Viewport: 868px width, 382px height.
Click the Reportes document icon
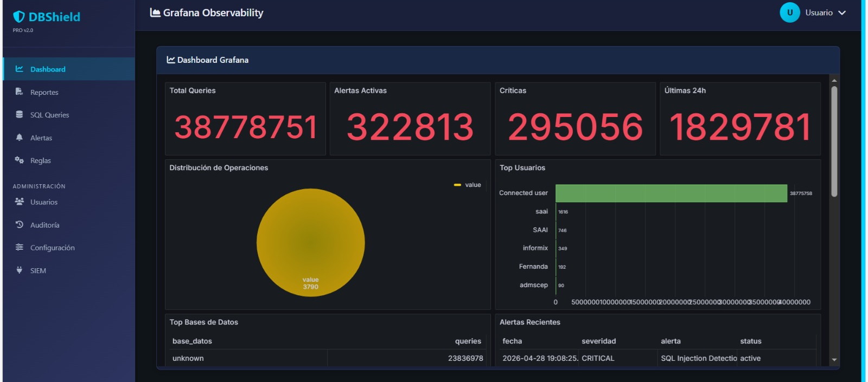(20, 92)
